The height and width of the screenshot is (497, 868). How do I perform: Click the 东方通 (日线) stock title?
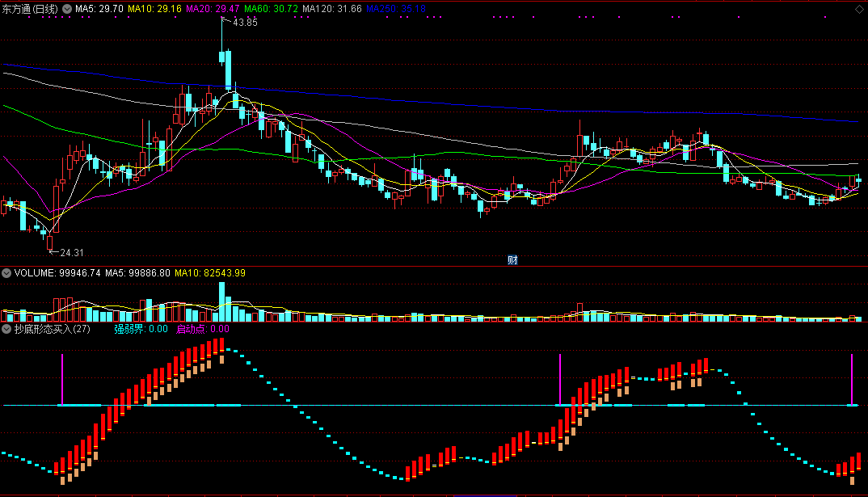[x=30, y=9]
